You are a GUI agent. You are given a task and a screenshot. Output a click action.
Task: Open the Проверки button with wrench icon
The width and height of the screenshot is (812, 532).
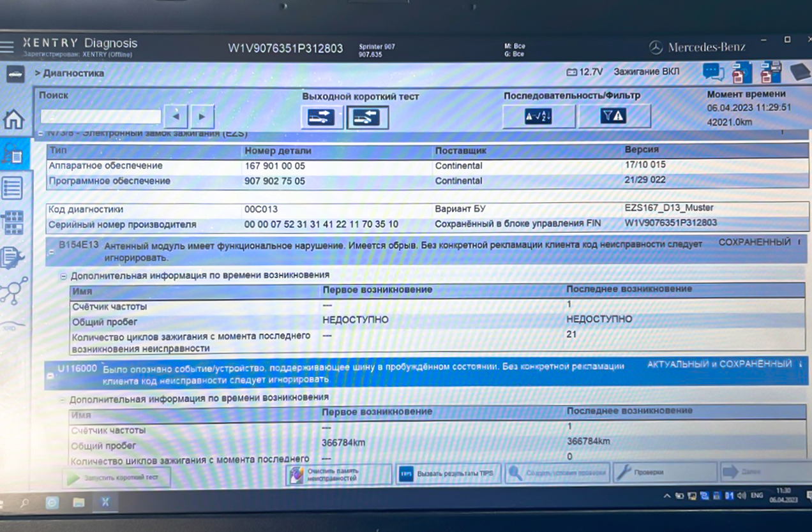coord(664,473)
